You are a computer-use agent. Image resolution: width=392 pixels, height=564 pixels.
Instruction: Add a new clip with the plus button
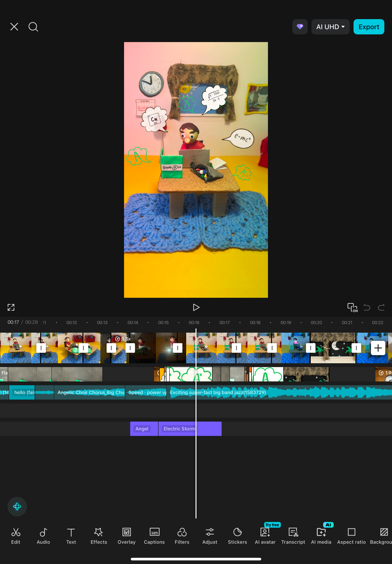(378, 348)
